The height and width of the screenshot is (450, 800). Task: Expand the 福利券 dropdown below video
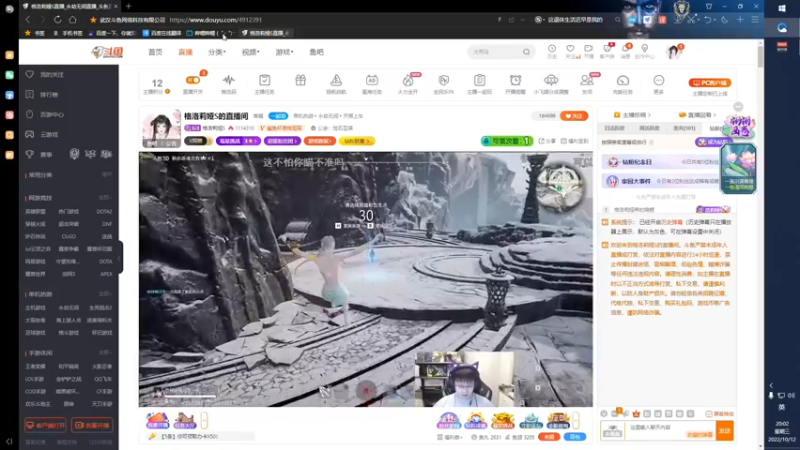(x=449, y=437)
